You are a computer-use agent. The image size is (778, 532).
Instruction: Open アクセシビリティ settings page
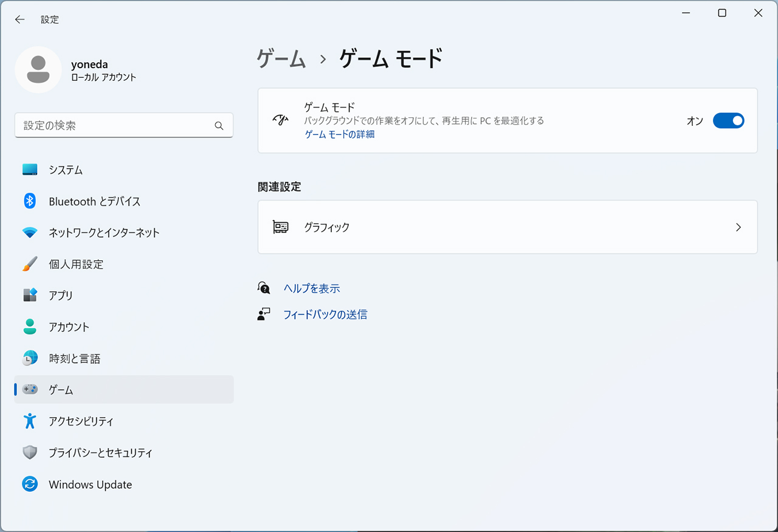pos(81,421)
